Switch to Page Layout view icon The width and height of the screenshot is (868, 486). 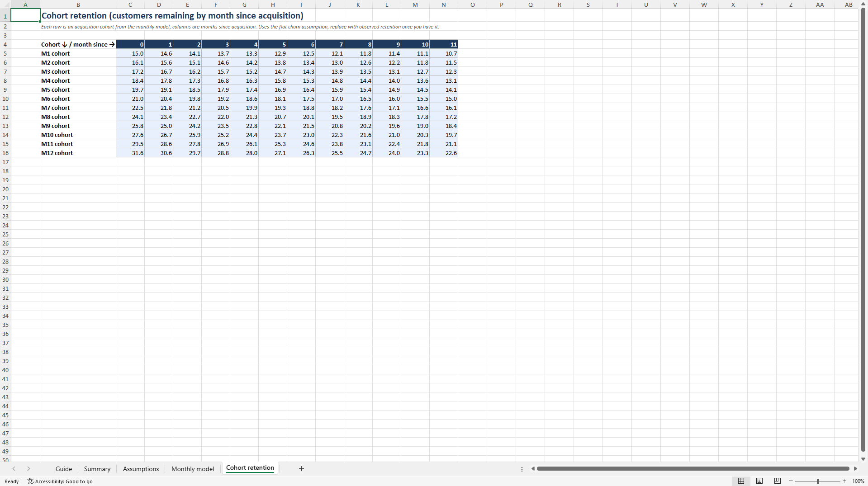click(759, 481)
